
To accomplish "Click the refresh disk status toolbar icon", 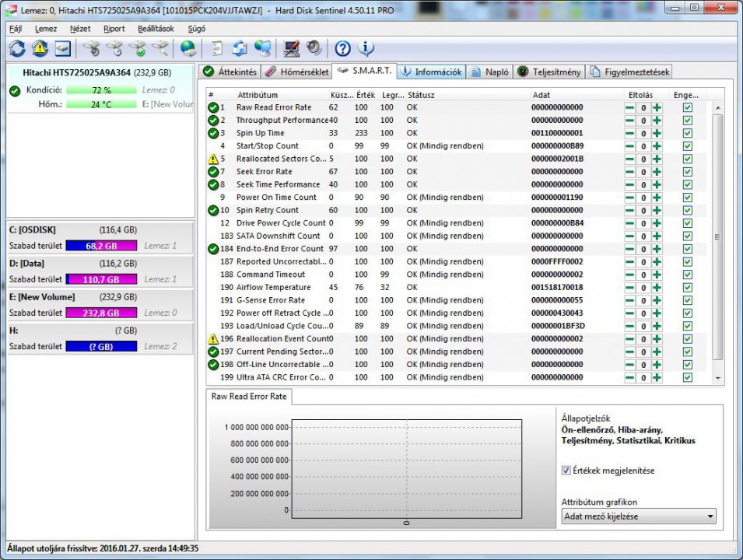I will coord(17,48).
